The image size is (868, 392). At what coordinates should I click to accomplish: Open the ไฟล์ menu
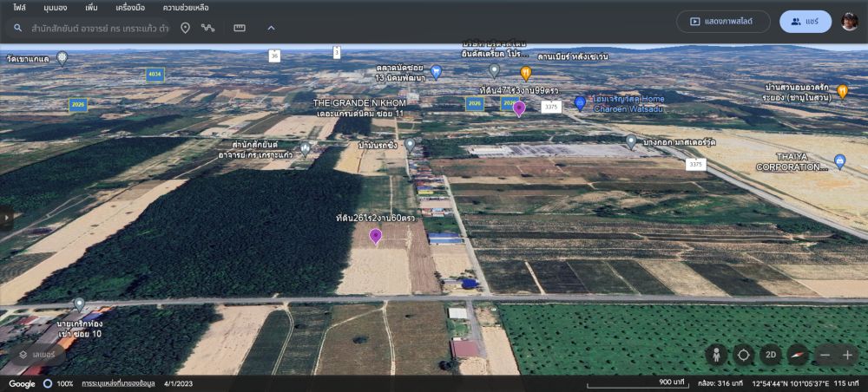[19, 7]
